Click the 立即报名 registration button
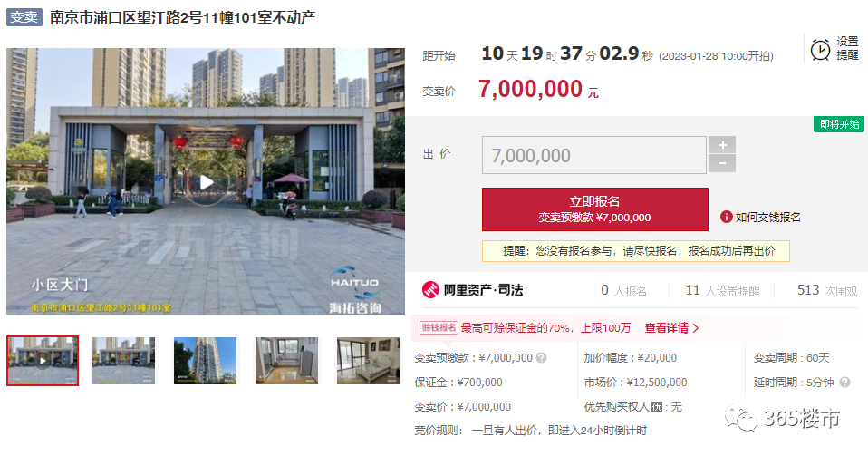 tap(595, 209)
